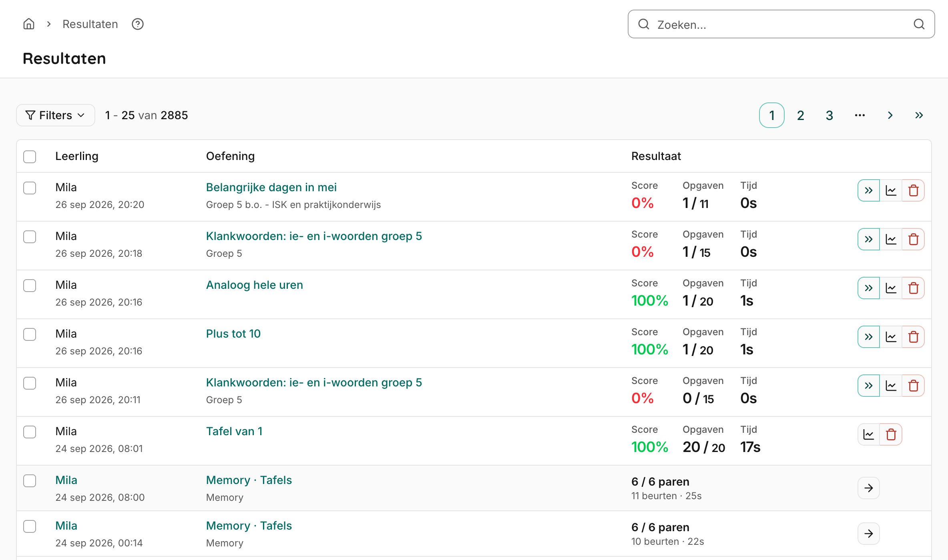The width and height of the screenshot is (948, 560).
Task: Delete the 20:11 Klankwoorden result
Action: tap(914, 386)
